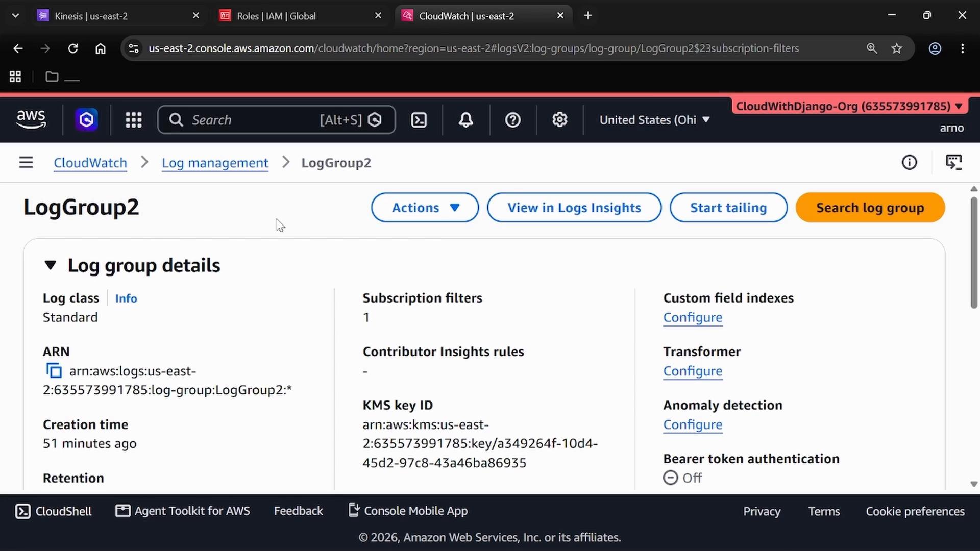Focus the AWS console Search field

pos(276,120)
